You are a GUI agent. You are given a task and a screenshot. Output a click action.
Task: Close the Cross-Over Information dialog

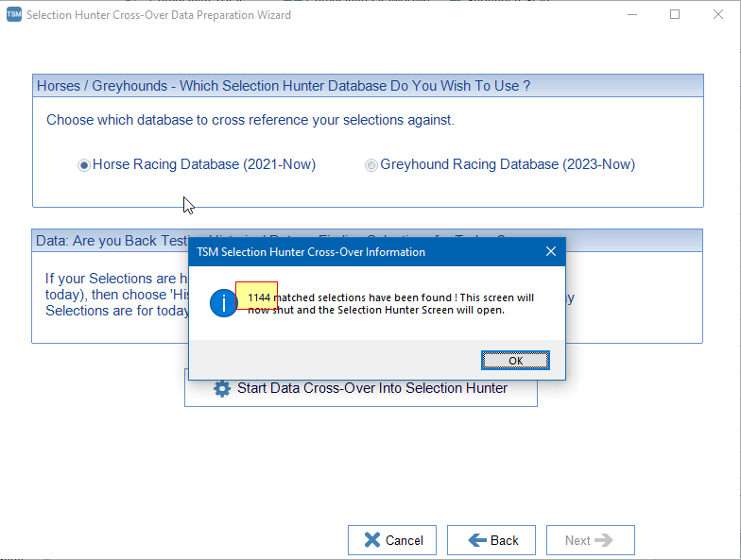coord(550,251)
